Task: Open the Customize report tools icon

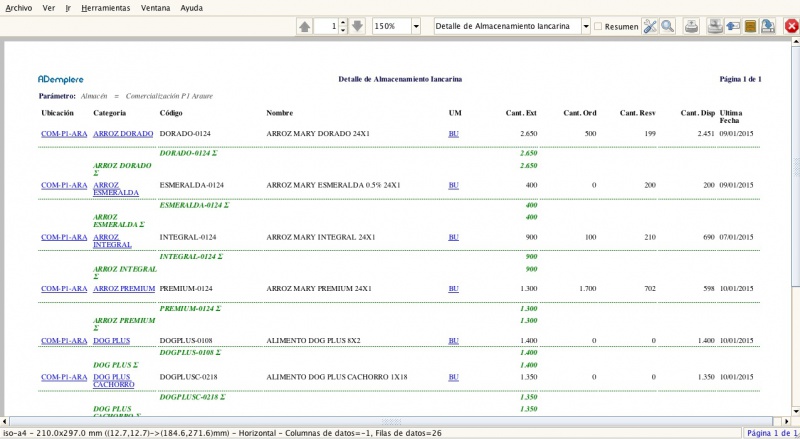Action: point(649,26)
